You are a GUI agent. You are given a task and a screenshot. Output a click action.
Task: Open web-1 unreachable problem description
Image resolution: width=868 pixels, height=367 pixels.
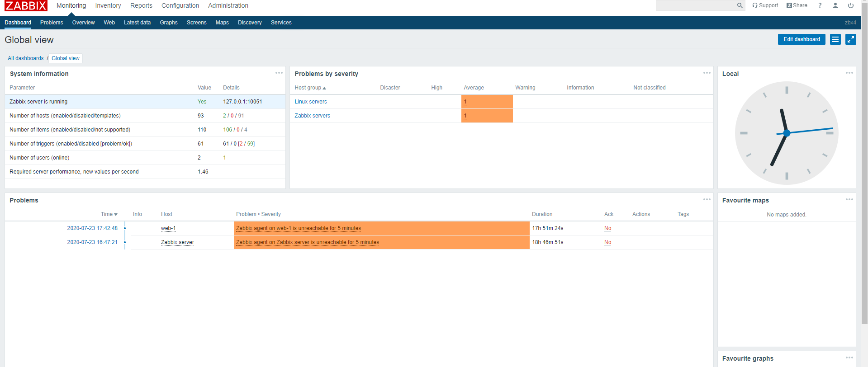pos(299,228)
